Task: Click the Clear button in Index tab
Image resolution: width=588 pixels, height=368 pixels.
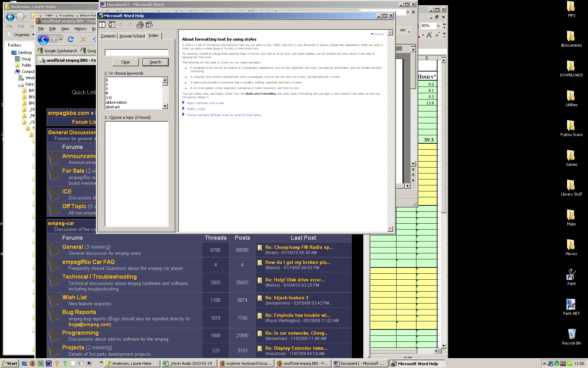Action: pyautogui.click(x=125, y=62)
